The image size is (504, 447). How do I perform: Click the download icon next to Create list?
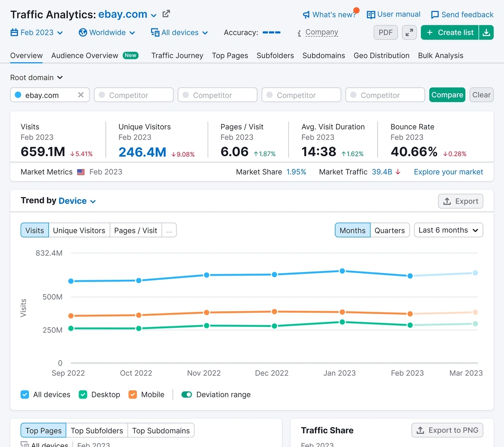[x=486, y=32]
